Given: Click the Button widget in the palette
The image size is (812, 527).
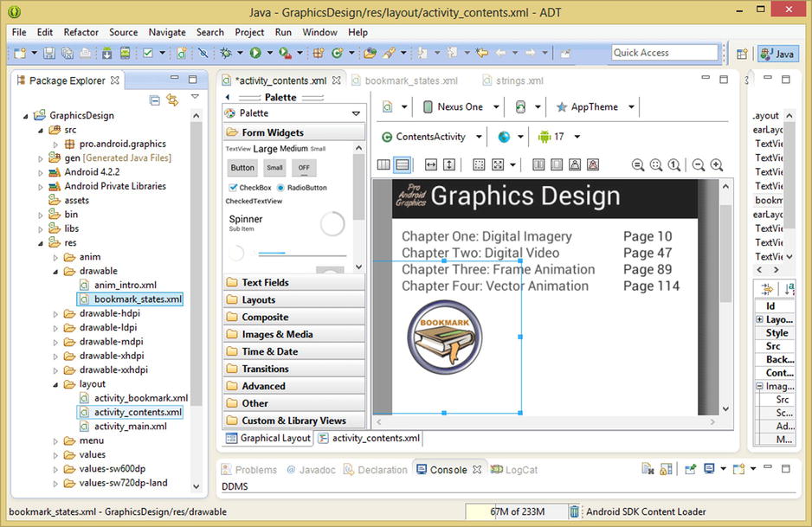Looking at the screenshot, I should pyautogui.click(x=242, y=168).
